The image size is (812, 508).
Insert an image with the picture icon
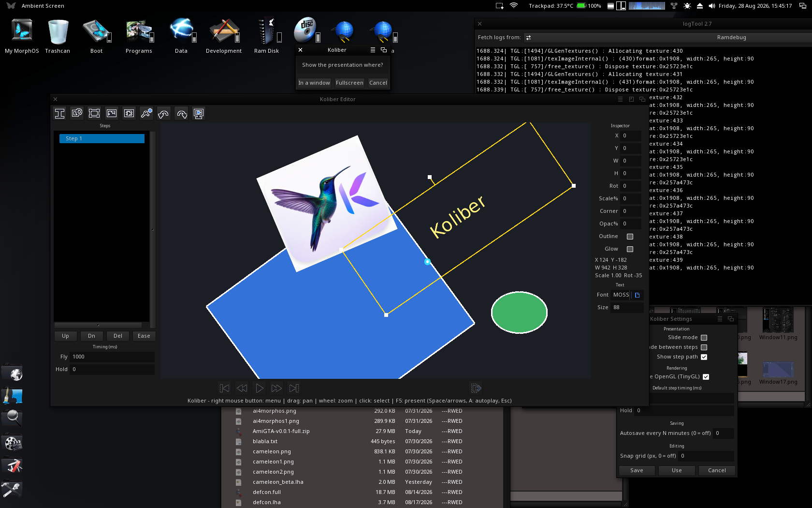[112, 113]
